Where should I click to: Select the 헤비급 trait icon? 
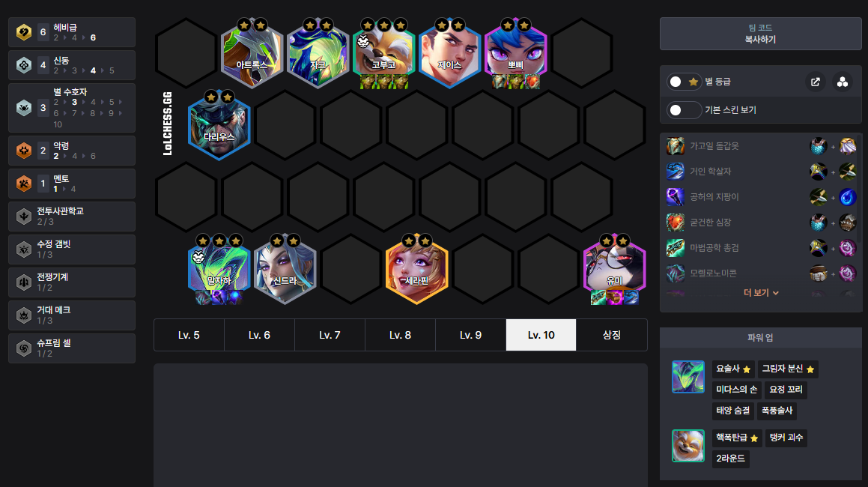pyautogui.click(x=24, y=32)
